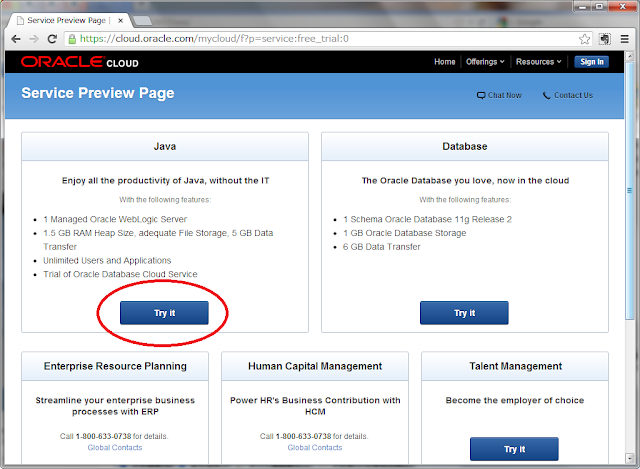Viewport: 640px width, 469px height.
Task: Click the Chat Now speech bubble icon
Action: 481,96
